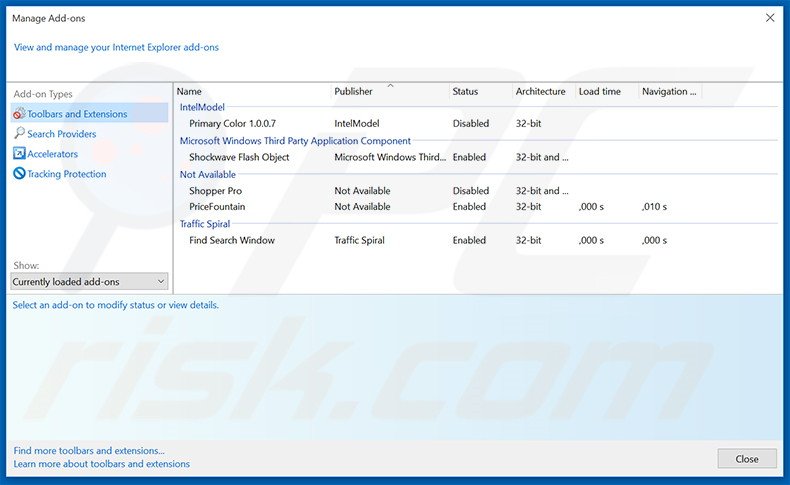
Task: Sort list by Status column header
Action: 465,91
